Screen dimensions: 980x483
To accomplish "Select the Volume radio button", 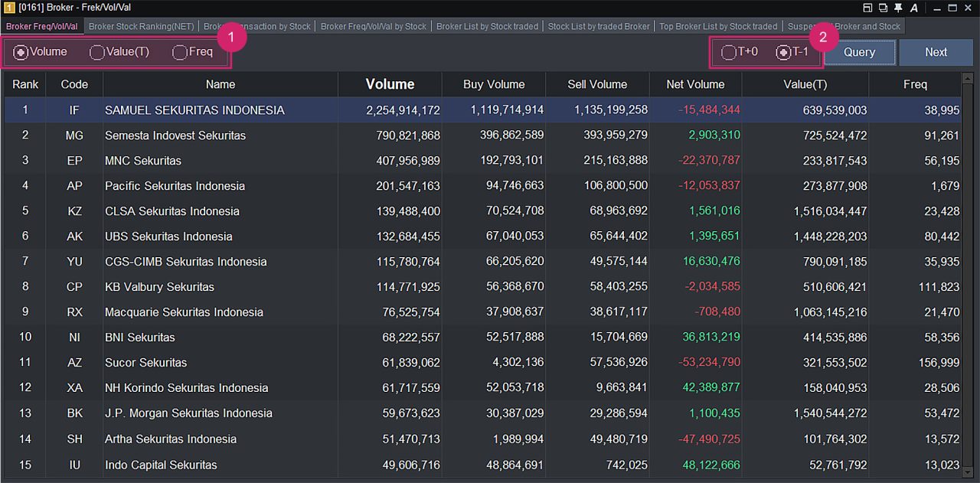I will click(x=21, y=53).
